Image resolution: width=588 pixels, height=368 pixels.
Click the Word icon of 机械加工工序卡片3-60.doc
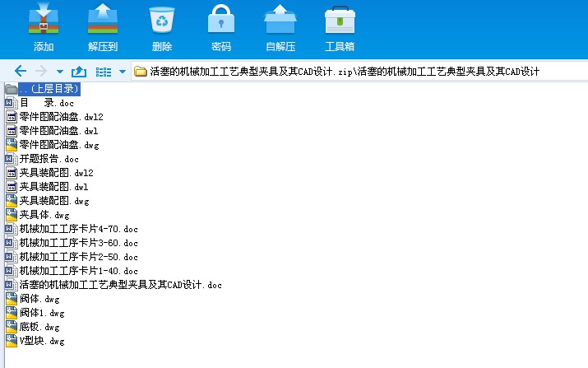point(12,243)
